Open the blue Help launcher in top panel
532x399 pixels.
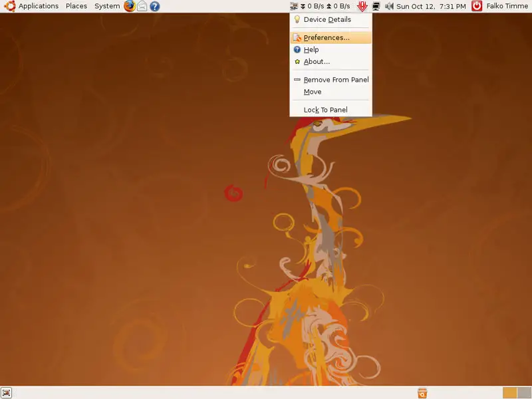pyautogui.click(x=155, y=6)
